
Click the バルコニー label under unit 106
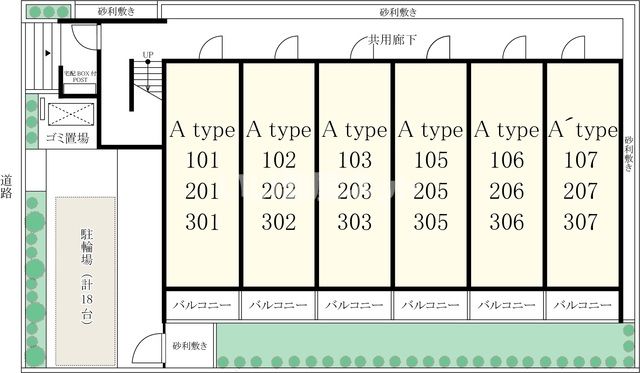tap(507, 305)
